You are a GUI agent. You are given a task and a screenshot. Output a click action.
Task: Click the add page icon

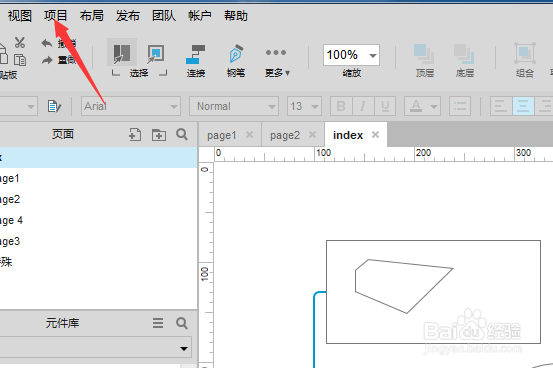[135, 134]
